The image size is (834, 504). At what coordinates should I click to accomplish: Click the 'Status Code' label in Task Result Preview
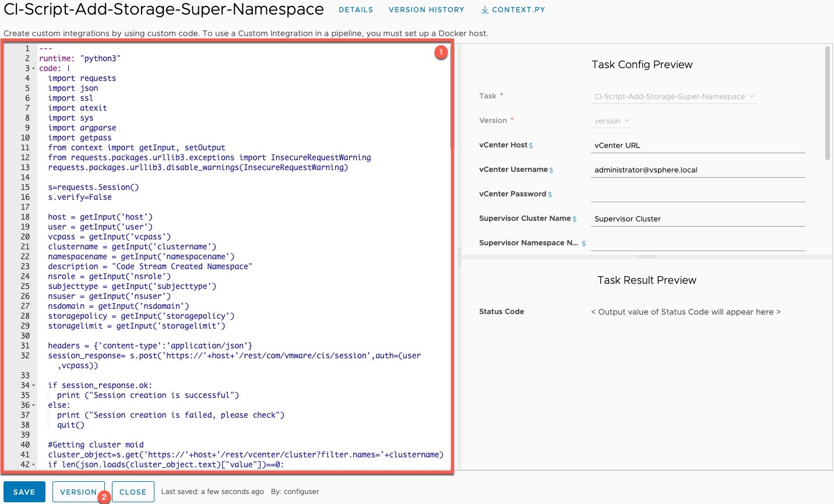[501, 312]
